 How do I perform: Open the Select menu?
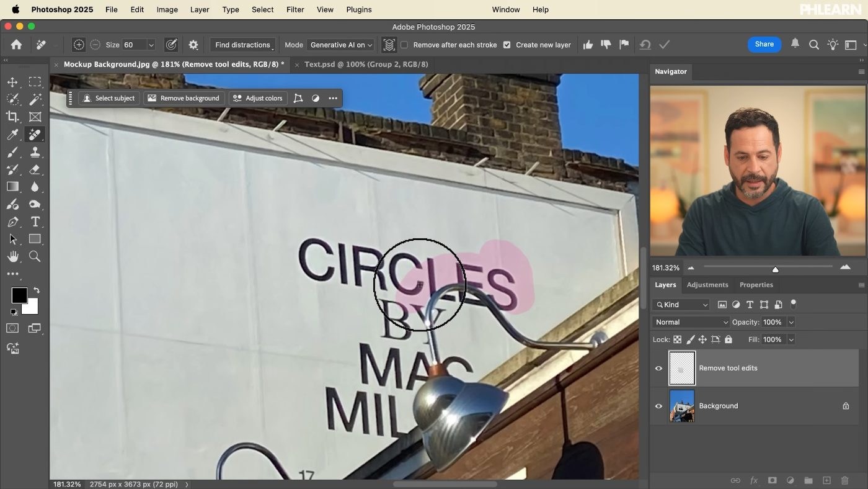[262, 9]
